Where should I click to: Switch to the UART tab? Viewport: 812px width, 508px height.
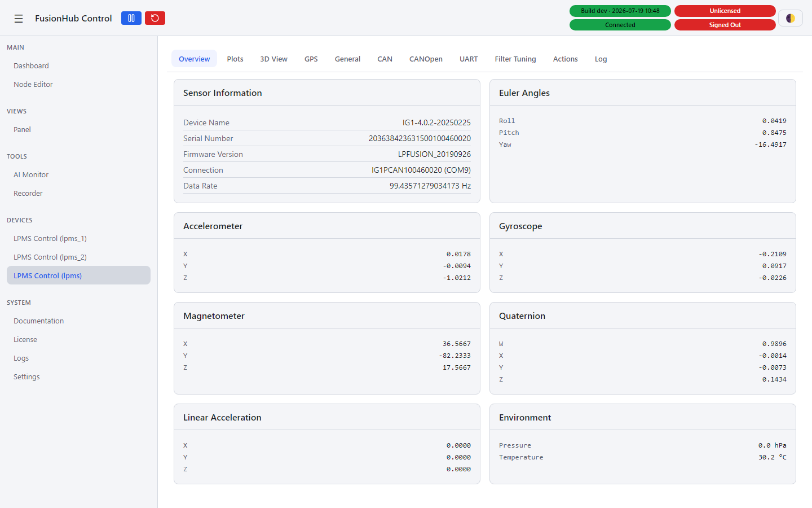pos(469,59)
